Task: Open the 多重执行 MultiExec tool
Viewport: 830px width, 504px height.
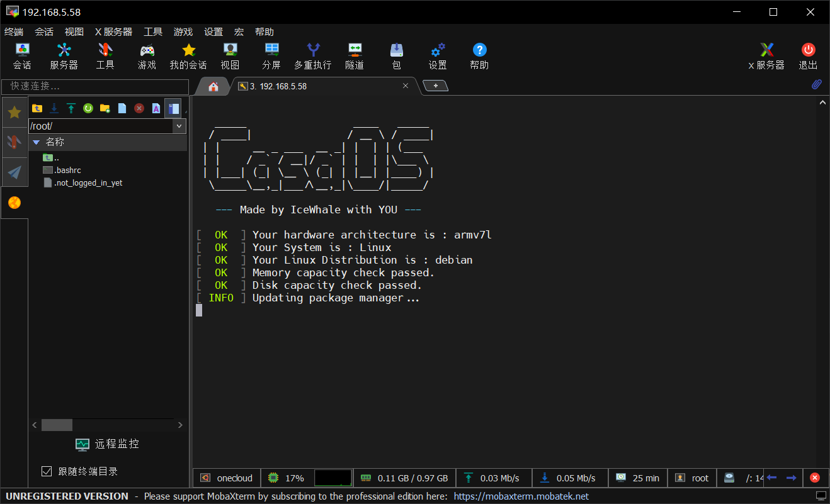Action: coord(312,56)
